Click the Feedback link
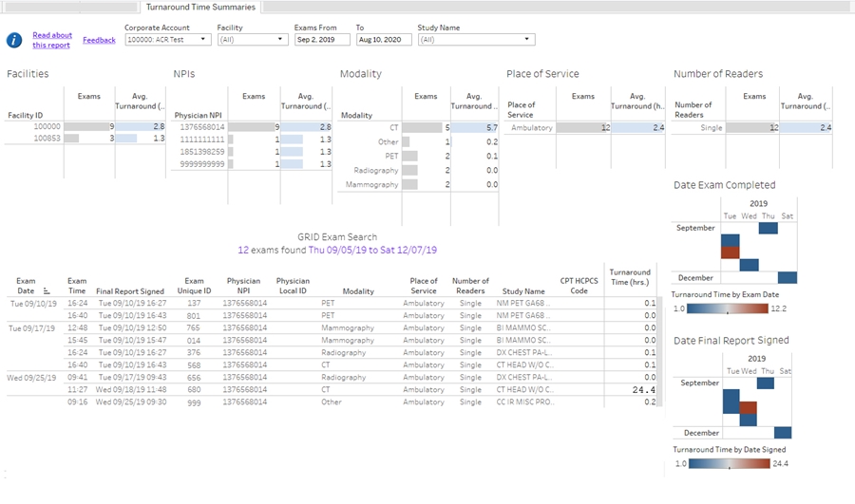The height and width of the screenshot is (504, 855). pos(99,40)
